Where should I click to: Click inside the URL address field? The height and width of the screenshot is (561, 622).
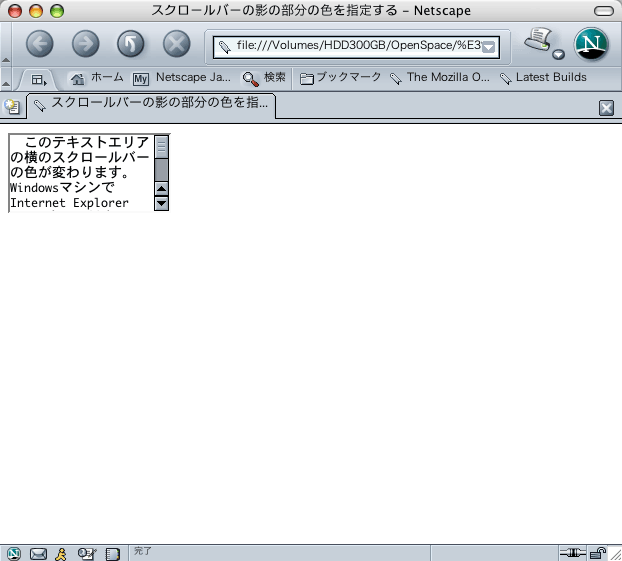pos(358,46)
